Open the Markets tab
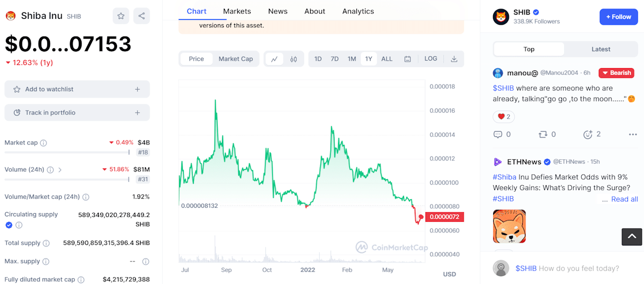This screenshot has width=644, height=284. point(237,11)
